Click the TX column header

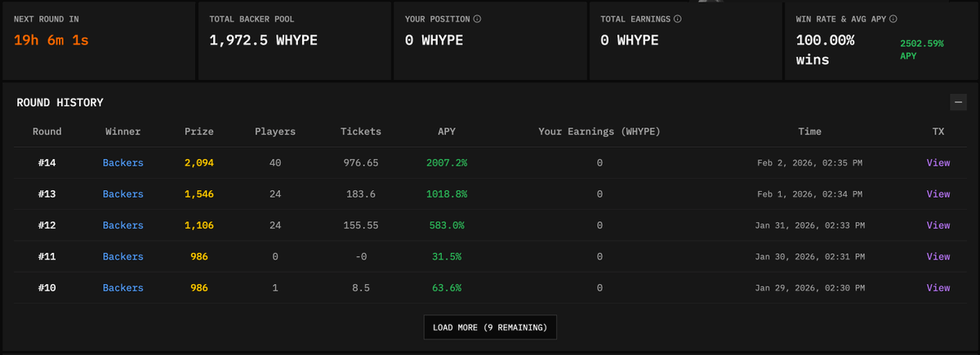(938, 131)
